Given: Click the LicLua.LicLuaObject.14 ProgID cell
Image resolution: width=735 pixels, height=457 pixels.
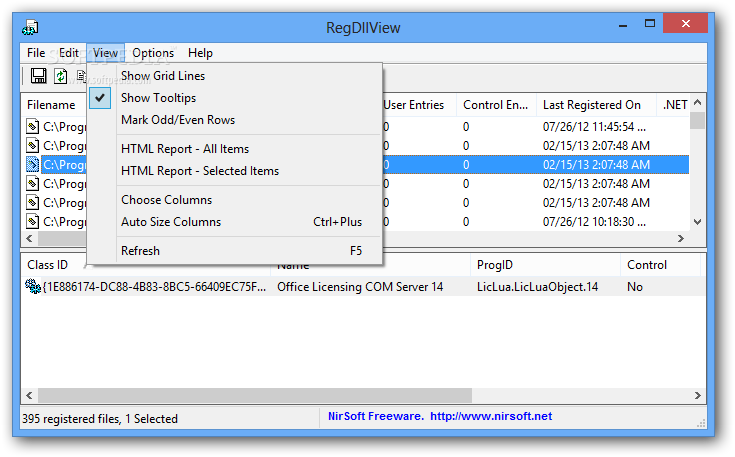Looking at the screenshot, I should click(537, 286).
